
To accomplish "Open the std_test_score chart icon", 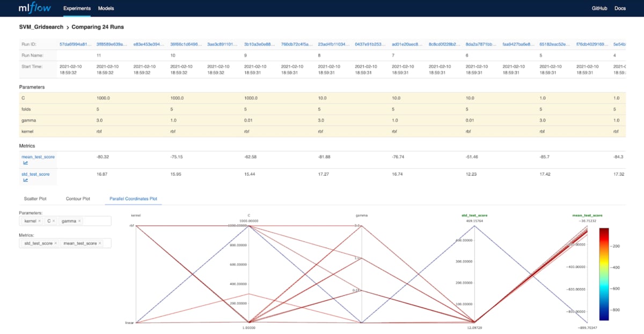I will 25,181.
